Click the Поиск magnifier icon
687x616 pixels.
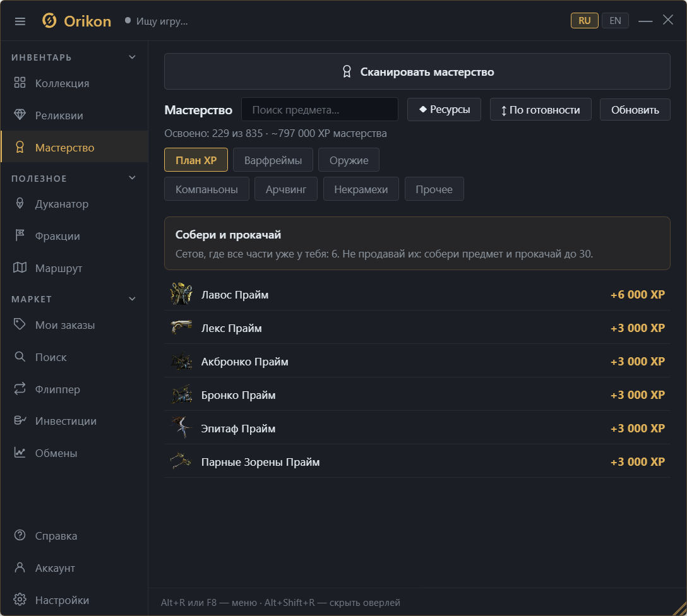coord(20,357)
